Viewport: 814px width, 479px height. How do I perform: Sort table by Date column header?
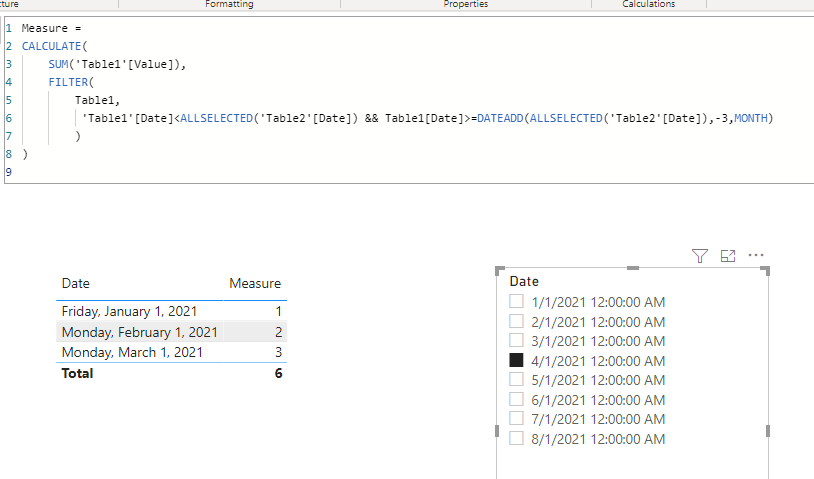tap(76, 283)
